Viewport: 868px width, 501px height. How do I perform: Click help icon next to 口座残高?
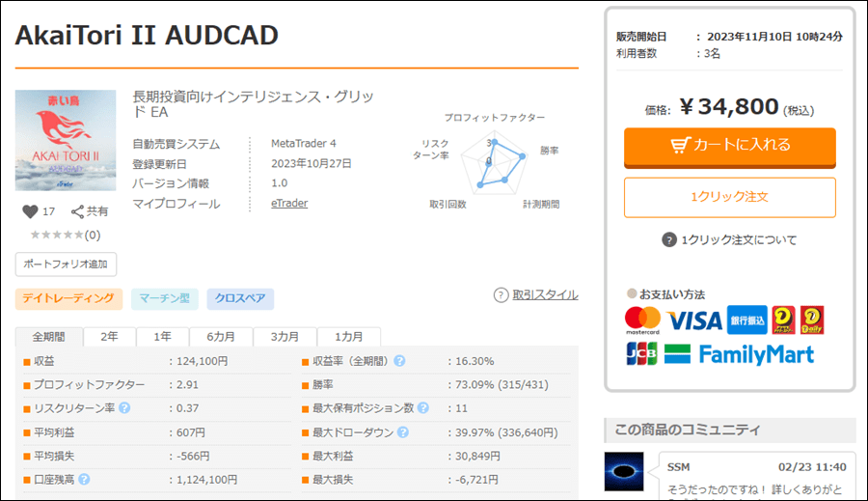tap(84, 479)
